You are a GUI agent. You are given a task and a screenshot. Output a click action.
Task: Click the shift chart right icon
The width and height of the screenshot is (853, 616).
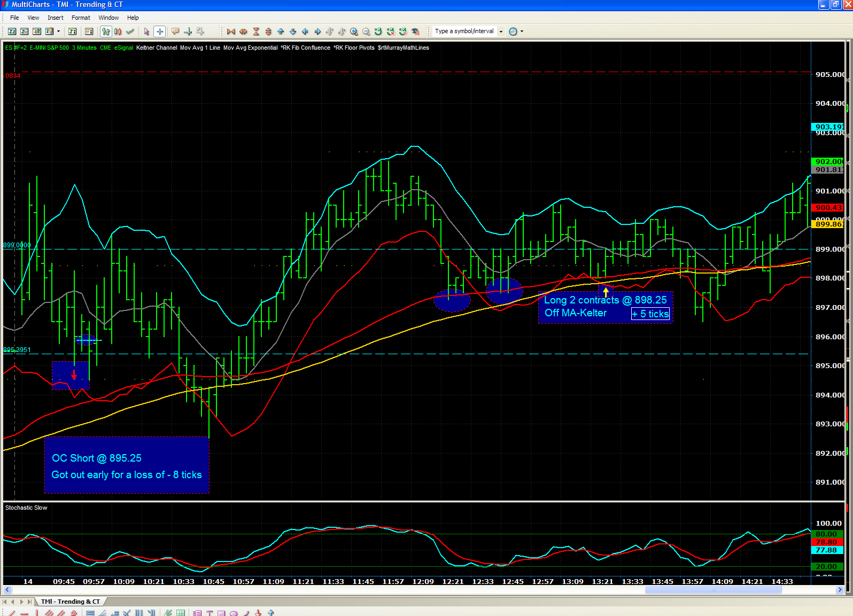pyautogui.click(x=317, y=32)
